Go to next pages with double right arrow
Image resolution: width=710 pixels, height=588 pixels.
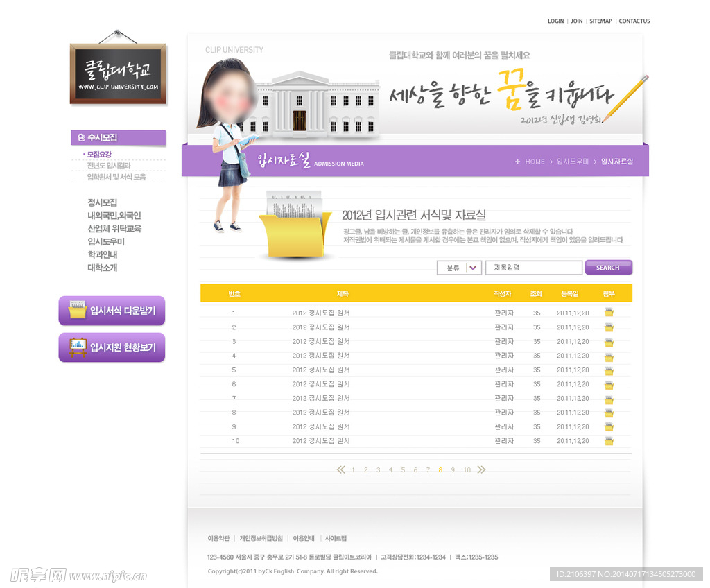pyautogui.click(x=481, y=469)
